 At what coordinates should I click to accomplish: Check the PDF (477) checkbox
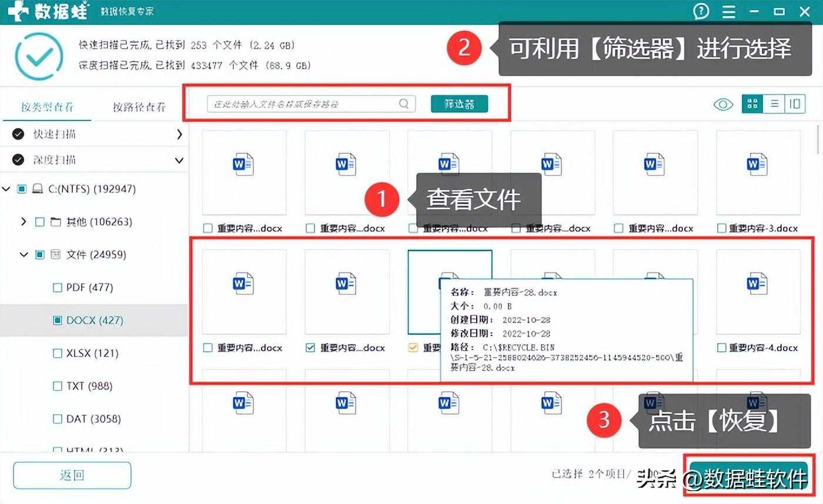coord(57,288)
